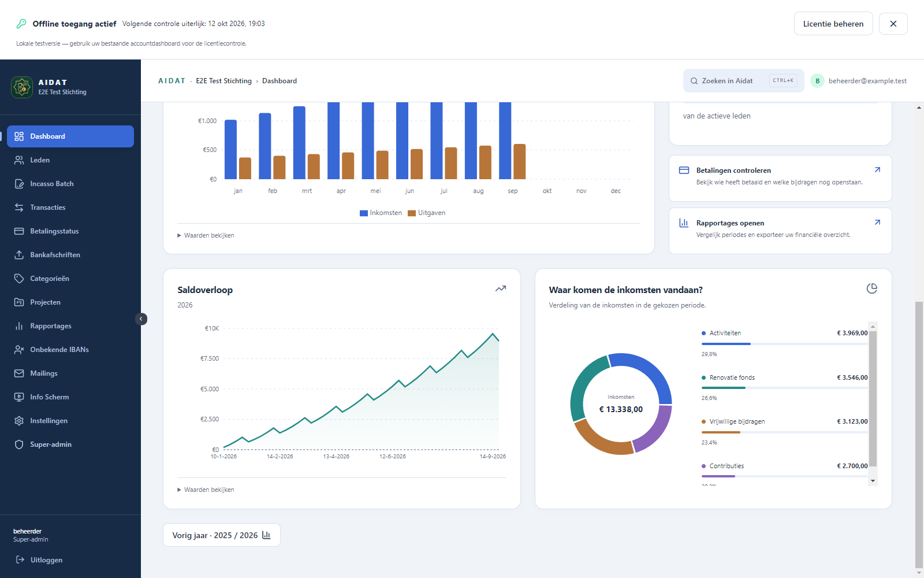Click scroll-down arrow in income list
The width and height of the screenshot is (924, 578).
point(873,481)
